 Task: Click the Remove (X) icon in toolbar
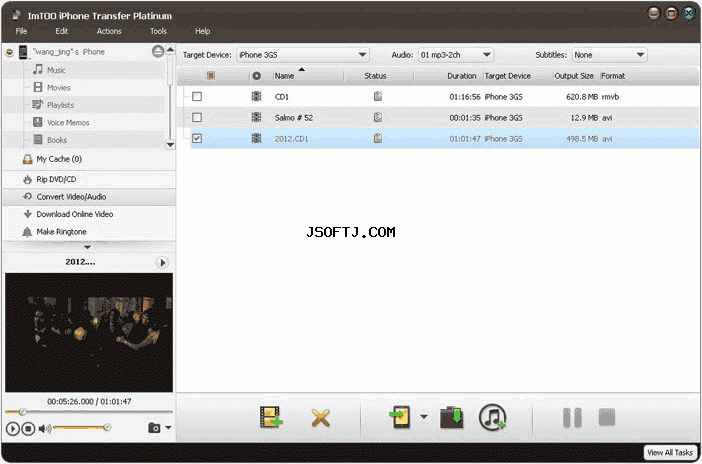321,418
